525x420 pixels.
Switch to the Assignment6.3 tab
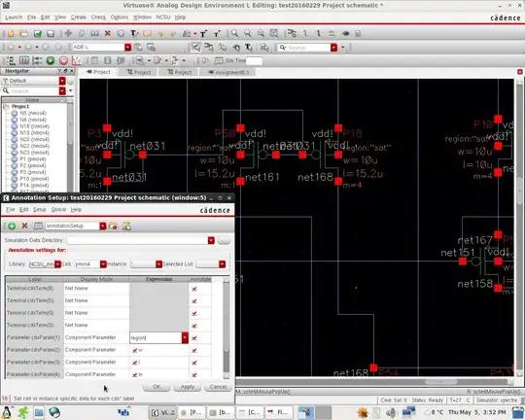click(228, 72)
